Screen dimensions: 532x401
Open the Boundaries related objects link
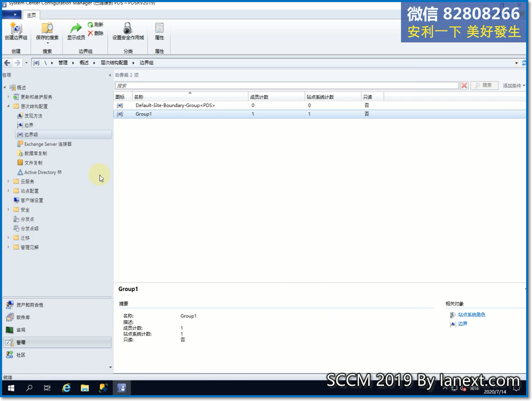click(463, 324)
